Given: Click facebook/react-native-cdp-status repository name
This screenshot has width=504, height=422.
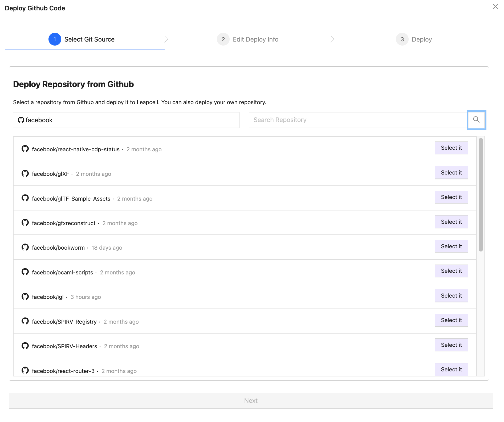Looking at the screenshot, I should [x=76, y=149].
